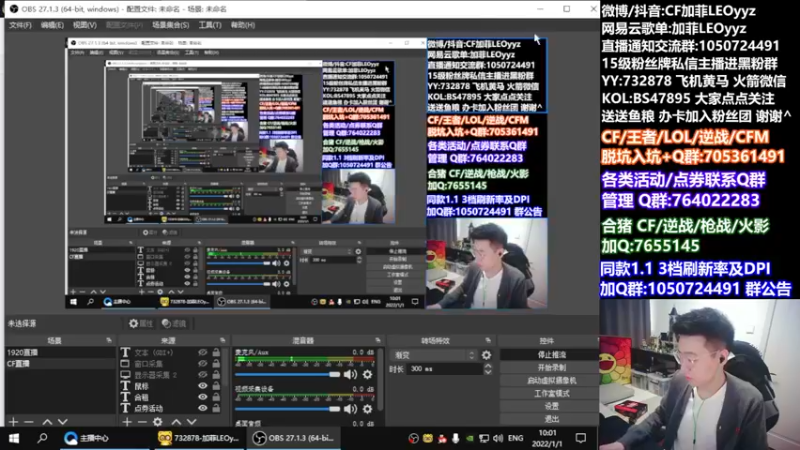Add a new scene with plus icon
The width and height of the screenshot is (800, 450).
tap(14, 421)
